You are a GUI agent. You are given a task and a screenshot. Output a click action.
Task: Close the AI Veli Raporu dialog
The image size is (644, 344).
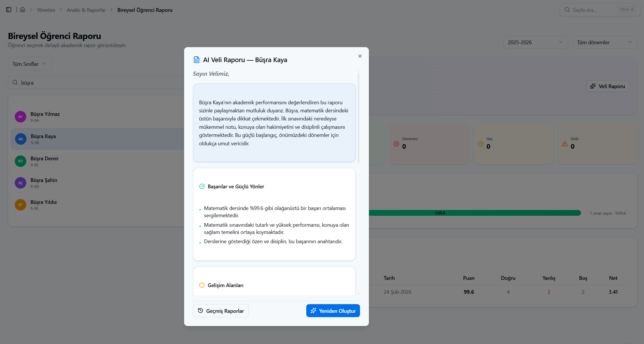coord(360,56)
